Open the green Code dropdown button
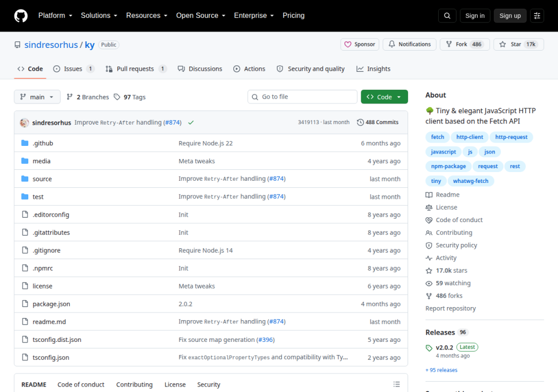 pos(384,97)
